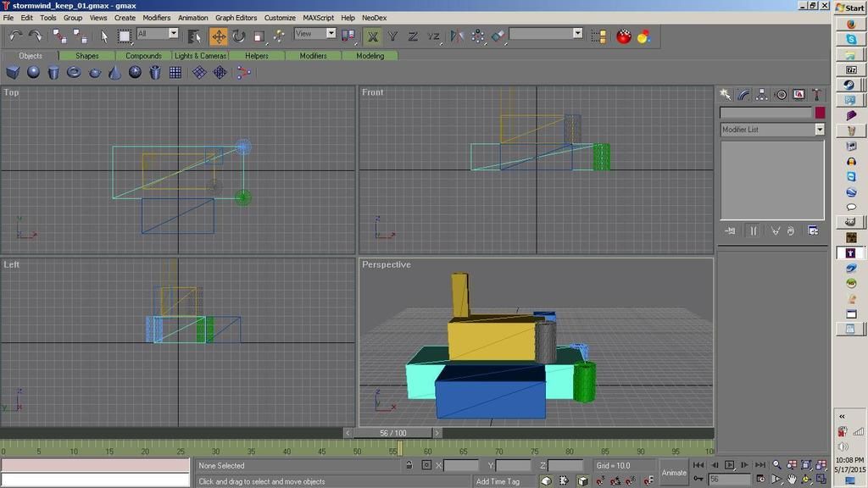Toggle the Animate button
This screenshot has width=868, height=488.
point(674,473)
